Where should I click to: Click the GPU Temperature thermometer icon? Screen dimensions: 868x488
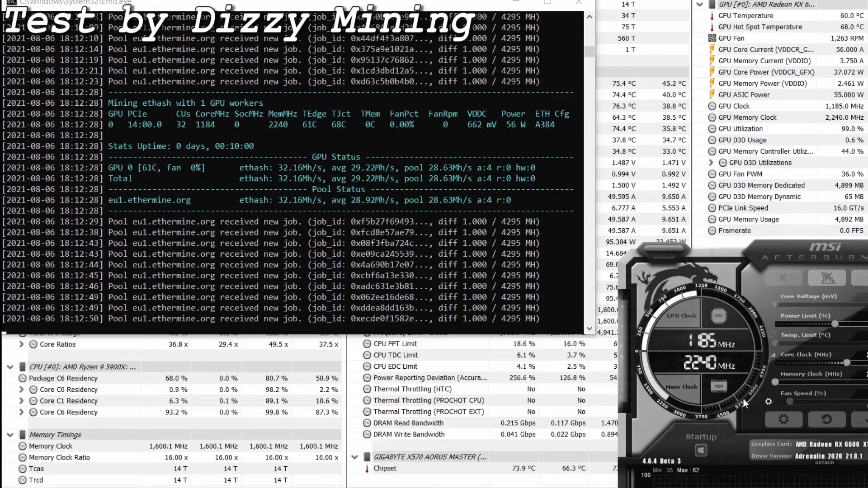[x=712, y=16]
